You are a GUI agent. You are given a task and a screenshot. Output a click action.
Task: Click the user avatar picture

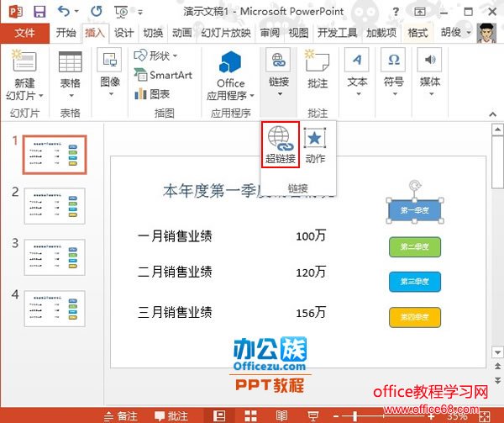[x=486, y=33]
